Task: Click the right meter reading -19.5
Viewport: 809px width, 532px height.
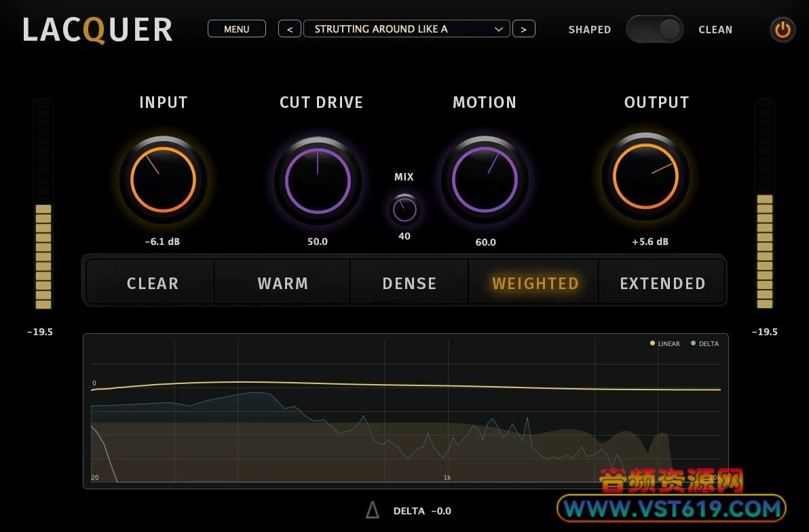Action: (x=765, y=332)
